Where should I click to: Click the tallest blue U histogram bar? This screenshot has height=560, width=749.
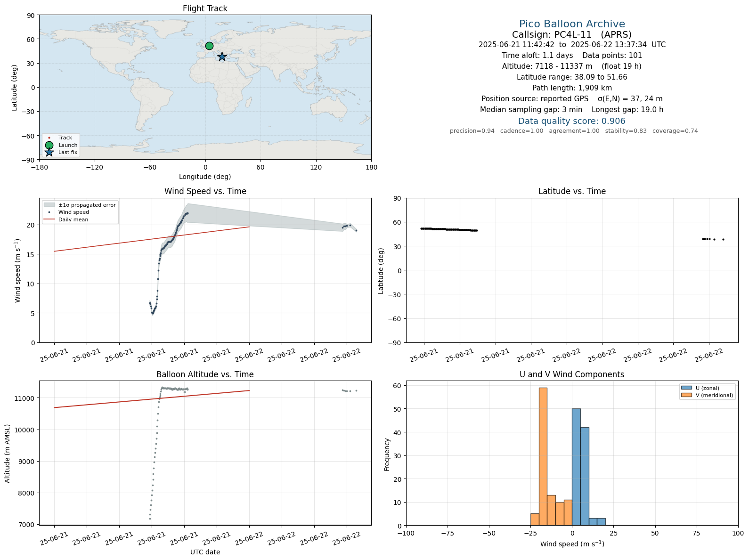click(x=576, y=467)
